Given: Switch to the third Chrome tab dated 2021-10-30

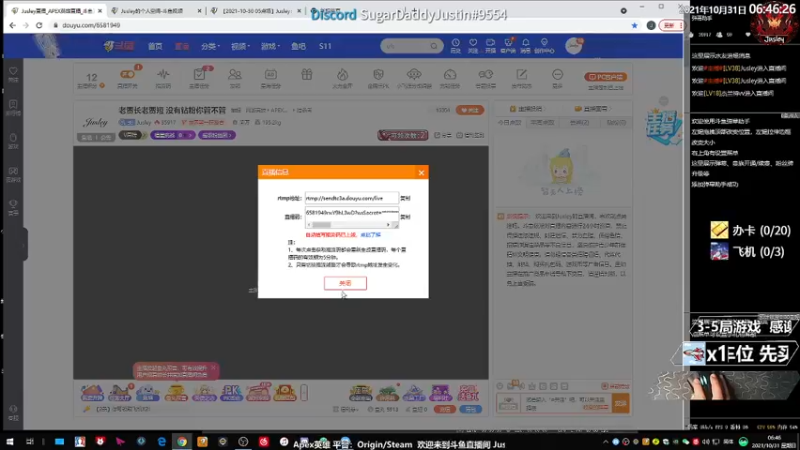Looking at the screenshot, I should coord(256,11).
